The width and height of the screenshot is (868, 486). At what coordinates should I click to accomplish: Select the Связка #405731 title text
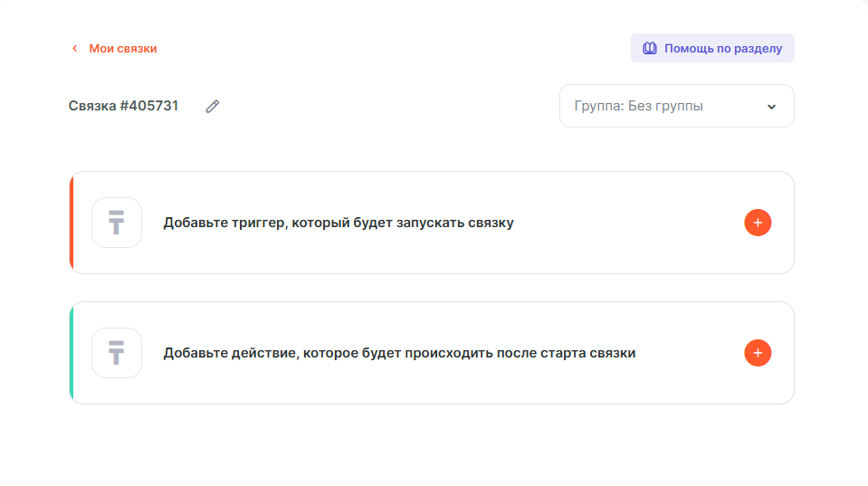pos(123,106)
